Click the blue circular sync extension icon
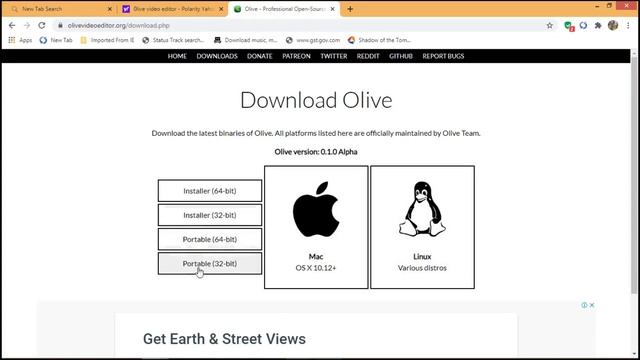The height and width of the screenshot is (360, 640). [583, 25]
